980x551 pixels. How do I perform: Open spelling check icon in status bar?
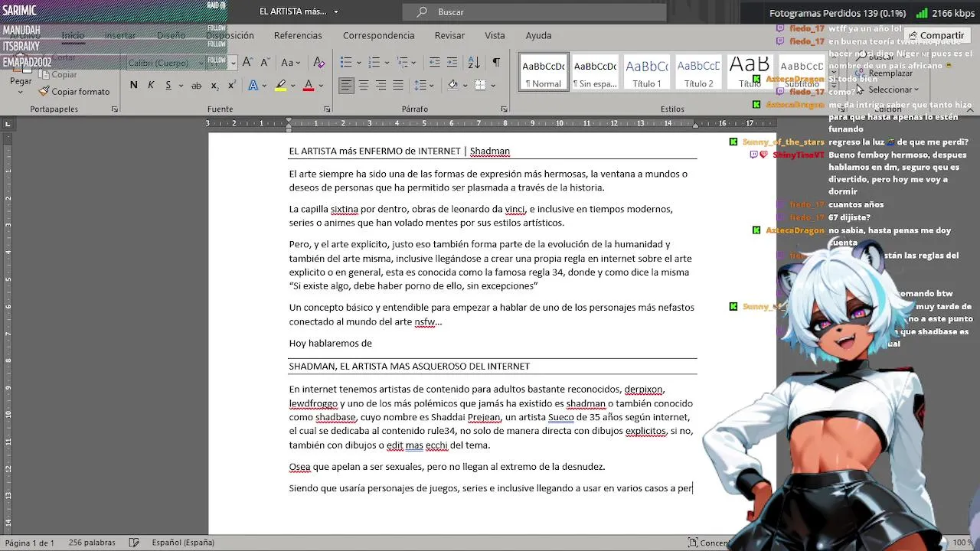tap(135, 543)
